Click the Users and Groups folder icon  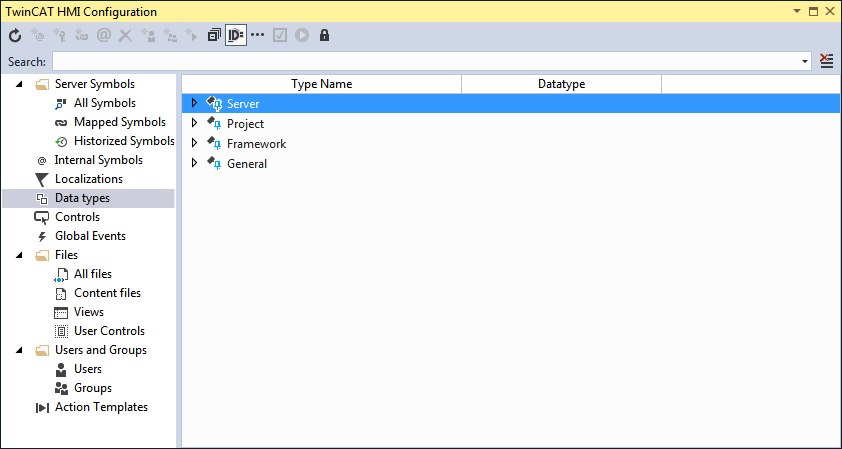42,350
